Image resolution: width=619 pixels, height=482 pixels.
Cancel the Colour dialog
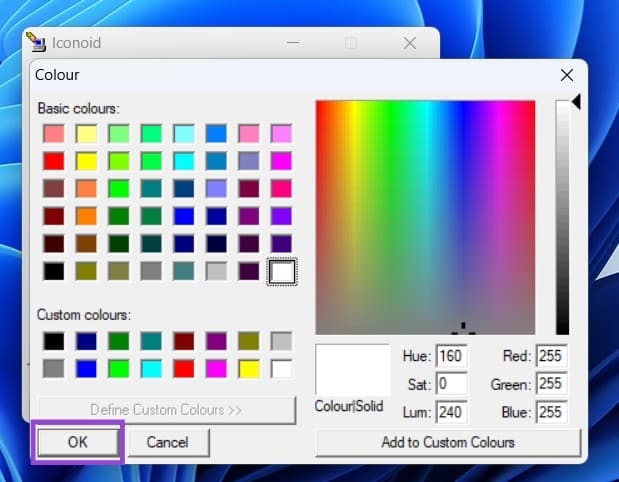coord(167,442)
